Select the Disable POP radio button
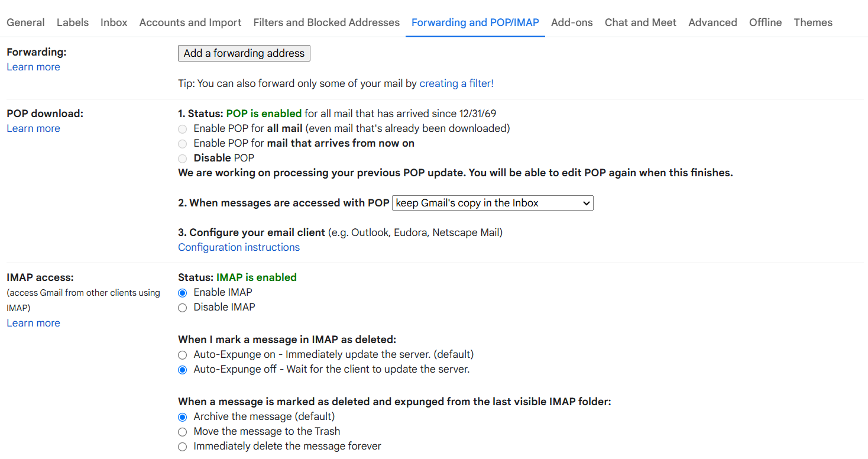Image resolution: width=868 pixels, height=459 pixels. (x=182, y=158)
